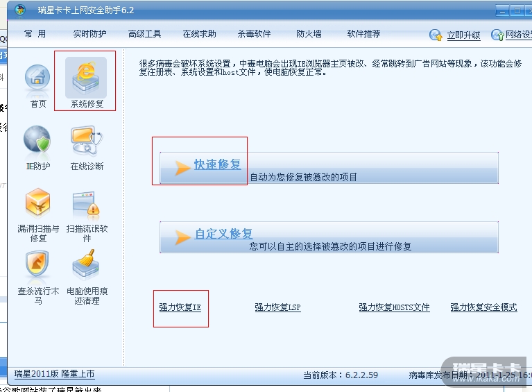
Task: Start 自定义修复 custom repair
Action: click(223, 234)
